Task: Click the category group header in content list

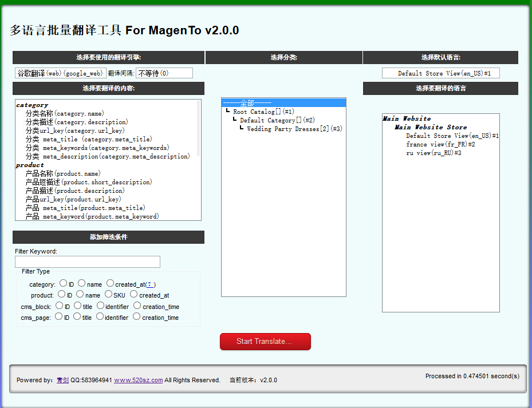Action: pos(32,105)
